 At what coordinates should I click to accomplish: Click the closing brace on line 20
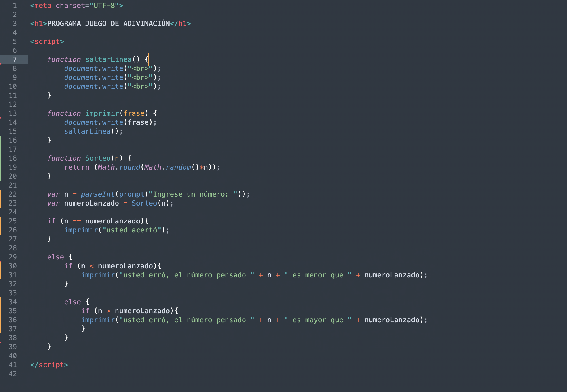49,176
